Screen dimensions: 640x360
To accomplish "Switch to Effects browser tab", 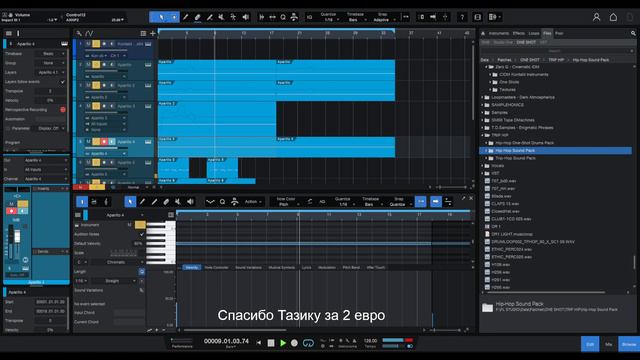I will tap(519, 33).
